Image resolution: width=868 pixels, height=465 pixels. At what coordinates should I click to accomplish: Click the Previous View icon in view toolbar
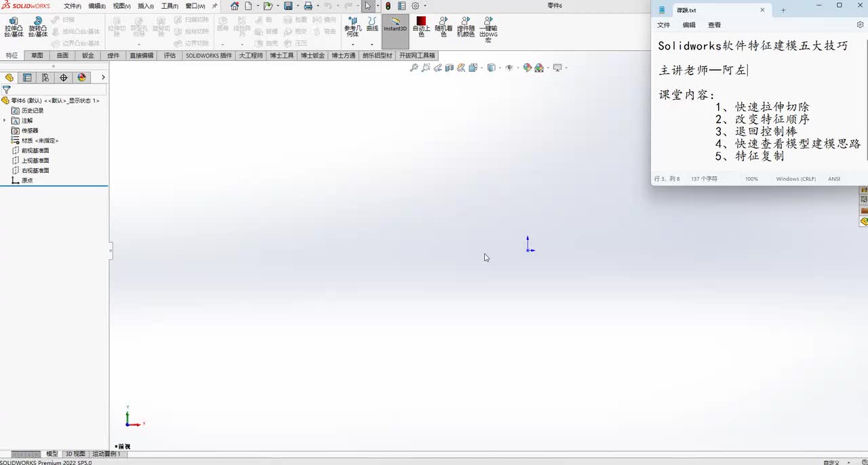tap(438, 68)
